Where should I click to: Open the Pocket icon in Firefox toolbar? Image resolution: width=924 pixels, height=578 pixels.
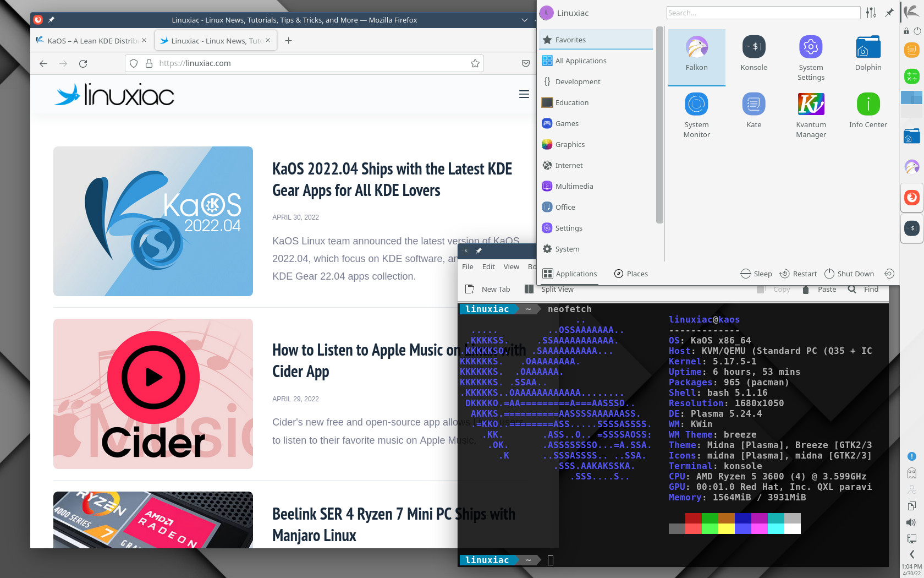526,63
